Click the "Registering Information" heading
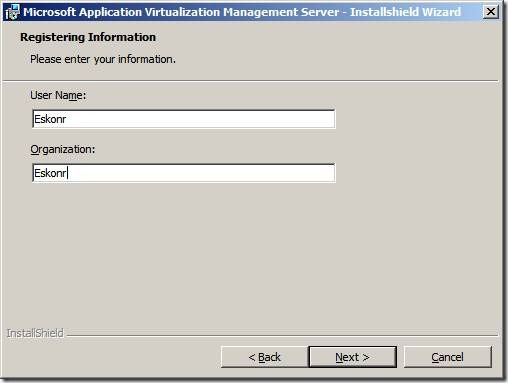508x383 pixels. [x=88, y=37]
